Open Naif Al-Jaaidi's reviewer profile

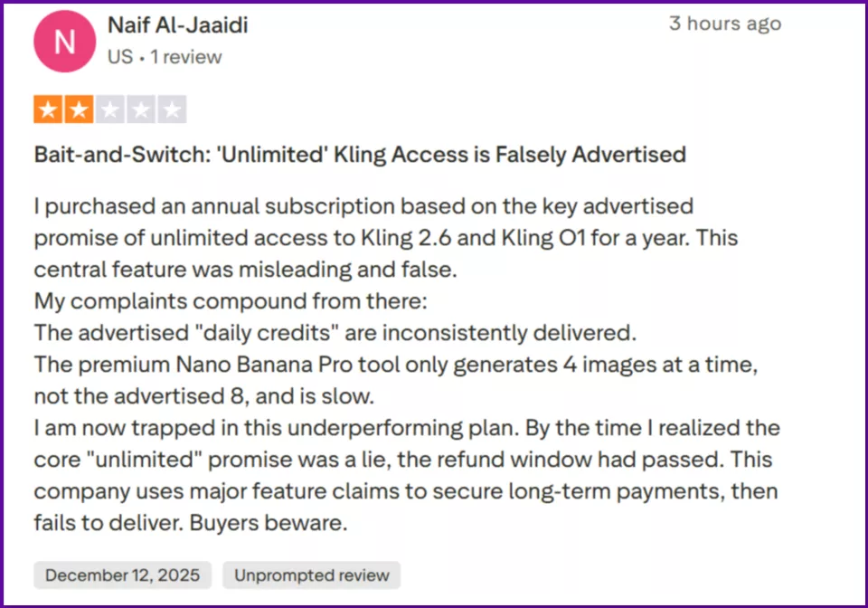tap(177, 25)
